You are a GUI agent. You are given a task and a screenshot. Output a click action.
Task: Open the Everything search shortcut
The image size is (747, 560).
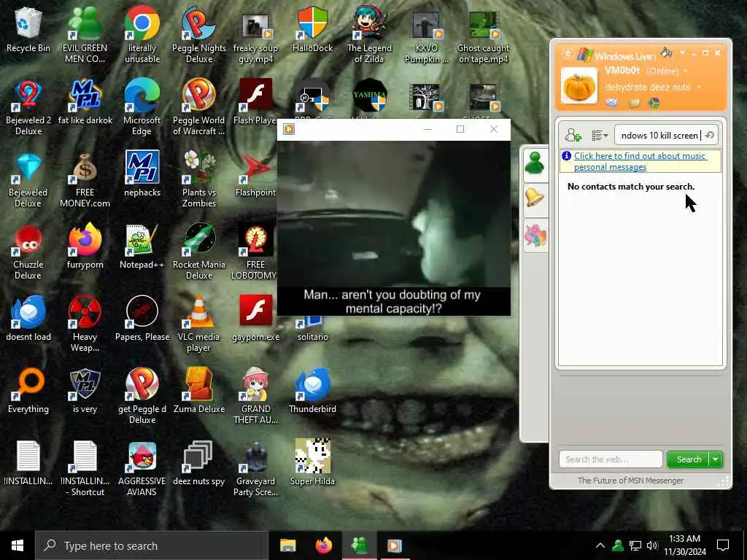tap(28, 391)
